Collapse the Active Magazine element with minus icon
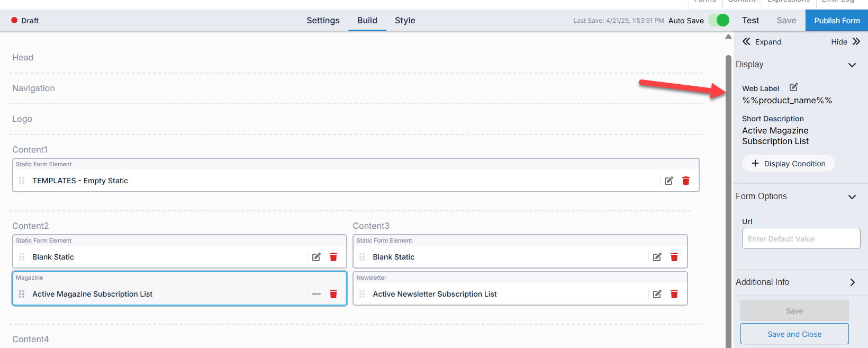Screen dimensions: 868x348 [317, 294]
